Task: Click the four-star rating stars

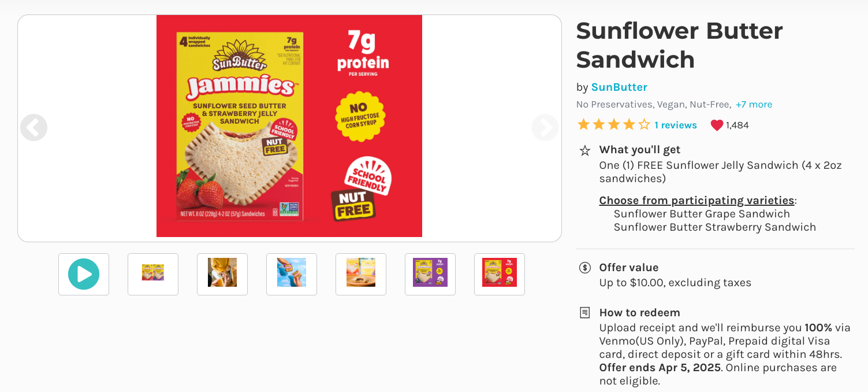Action: [x=613, y=125]
